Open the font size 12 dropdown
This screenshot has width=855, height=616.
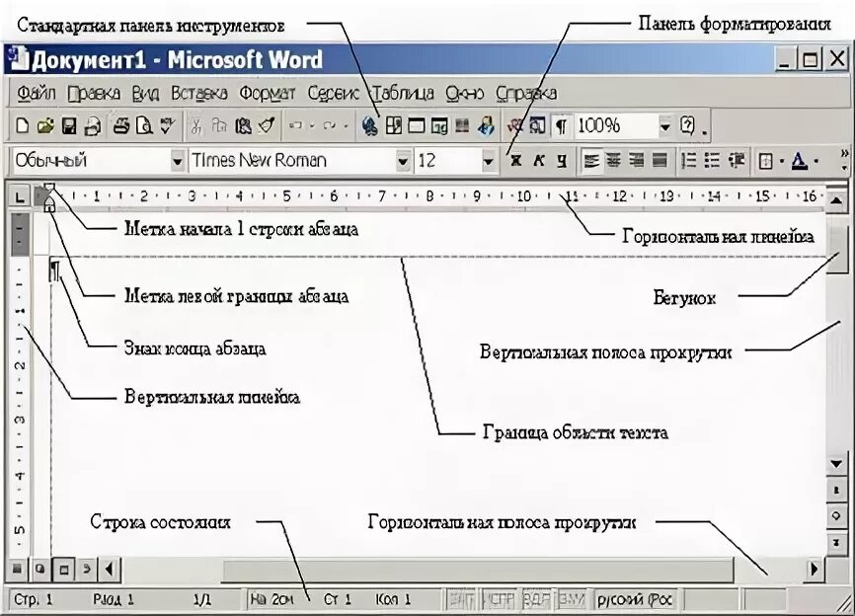click(x=489, y=161)
